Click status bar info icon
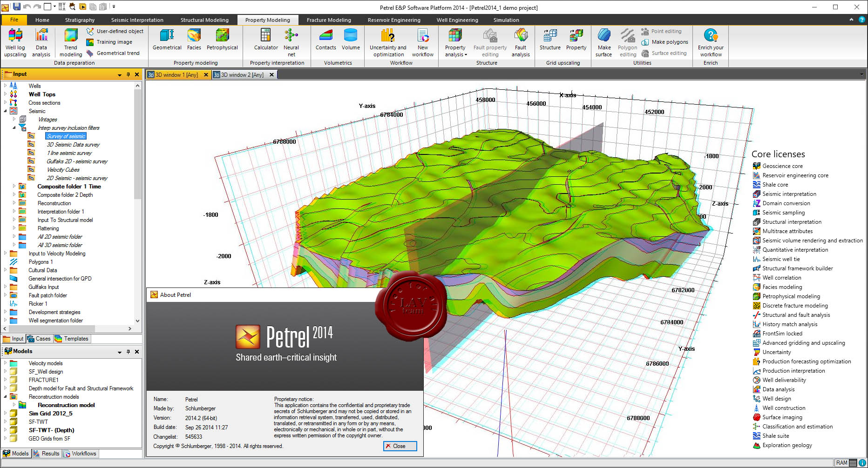The image size is (868, 468). (x=862, y=463)
